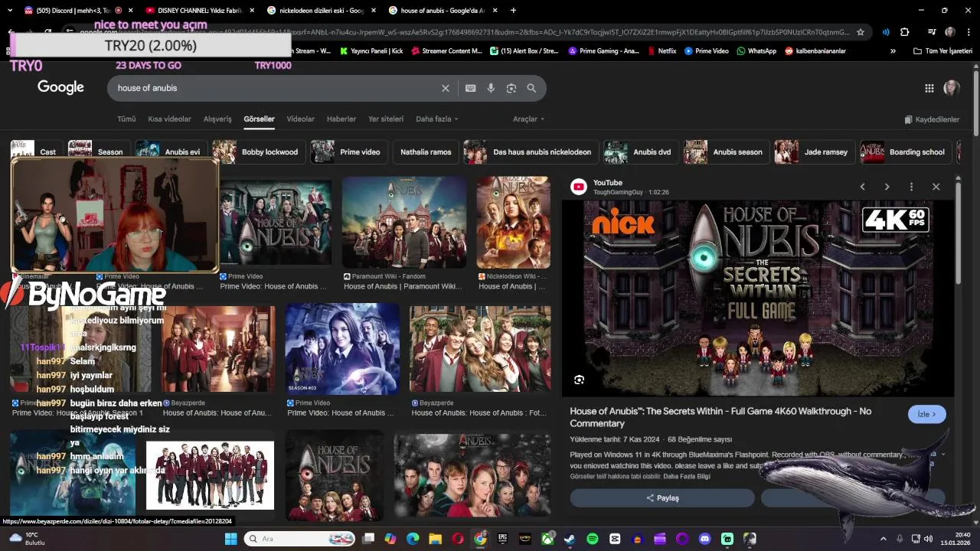
Task: Search inside image with Lens icon
Action: [579, 380]
